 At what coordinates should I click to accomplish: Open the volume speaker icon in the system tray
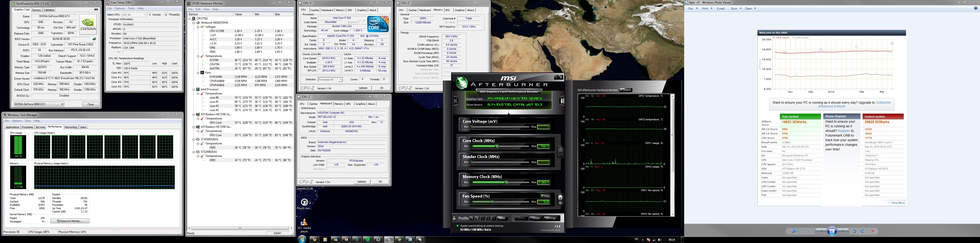[x=659, y=240]
